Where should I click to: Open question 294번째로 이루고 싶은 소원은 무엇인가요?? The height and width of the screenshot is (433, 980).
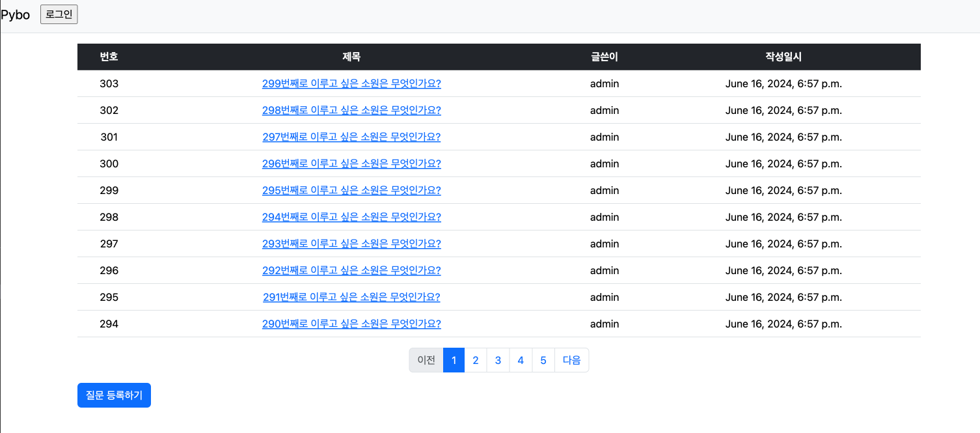pos(351,217)
